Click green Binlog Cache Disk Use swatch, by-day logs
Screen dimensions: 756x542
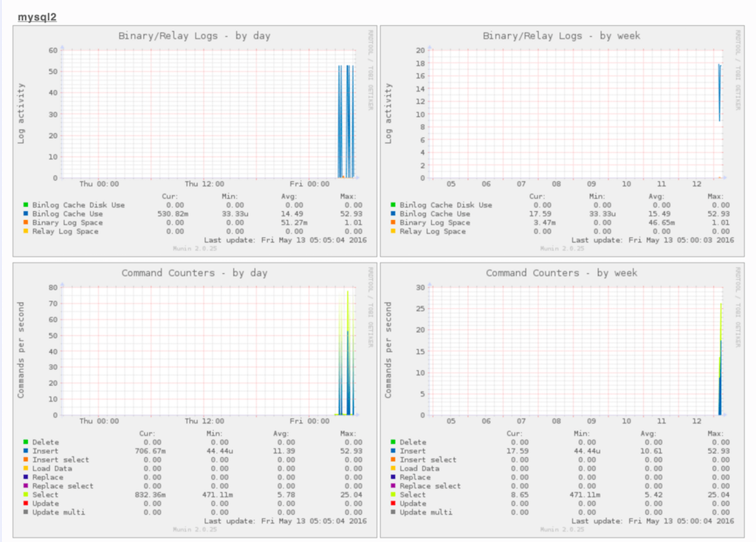(26, 205)
